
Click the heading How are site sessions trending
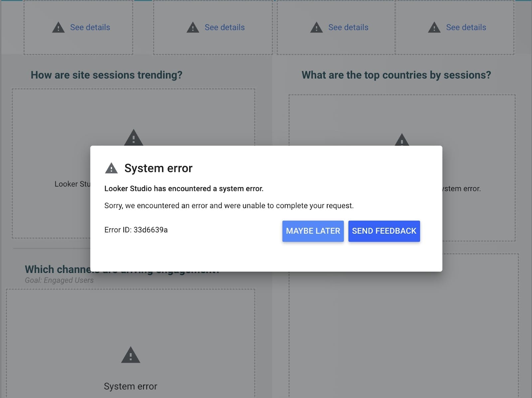pos(106,75)
